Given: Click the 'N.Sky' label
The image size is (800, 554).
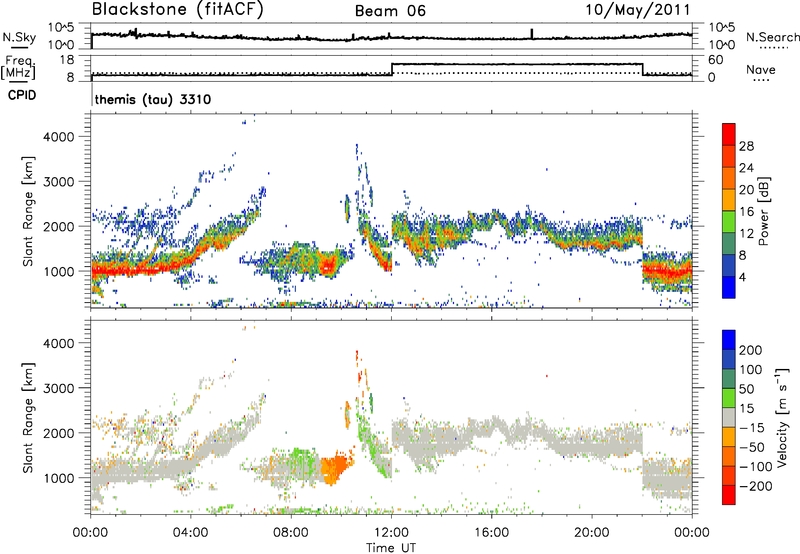Looking at the screenshot, I should click(19, 37).
